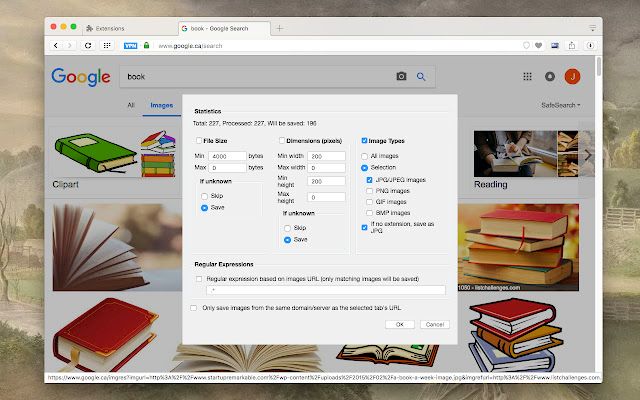The image size is (640, 400).
Task: Click the blue magnifier search icon
Action: coord(421,76)
